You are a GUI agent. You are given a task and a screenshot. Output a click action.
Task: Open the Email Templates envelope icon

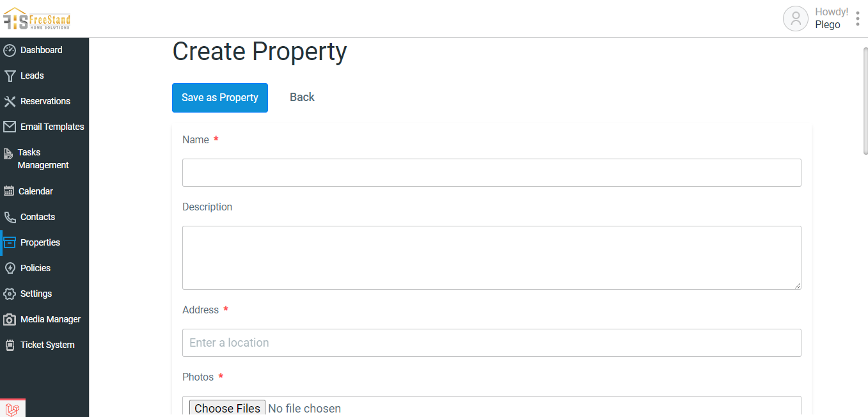click(10, 127)
